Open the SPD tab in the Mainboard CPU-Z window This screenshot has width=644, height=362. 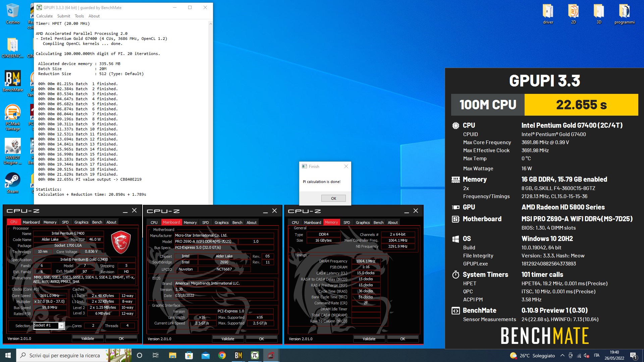click(205, 223)
